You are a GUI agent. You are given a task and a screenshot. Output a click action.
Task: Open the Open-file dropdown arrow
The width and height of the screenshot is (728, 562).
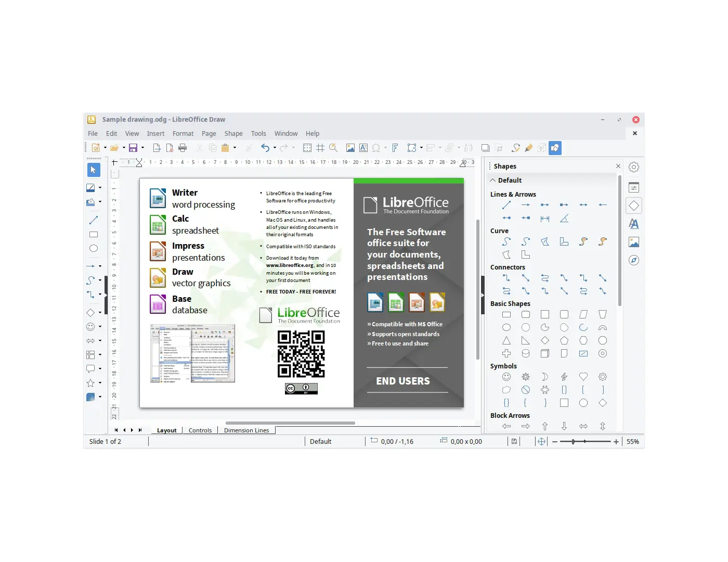pos(124,148)
